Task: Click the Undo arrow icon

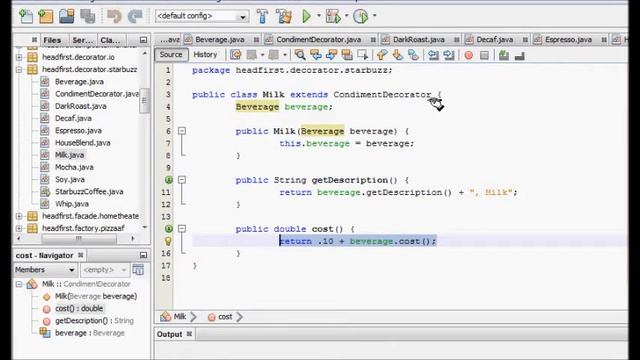Action: pyautogui.click(x=114, y=16)
